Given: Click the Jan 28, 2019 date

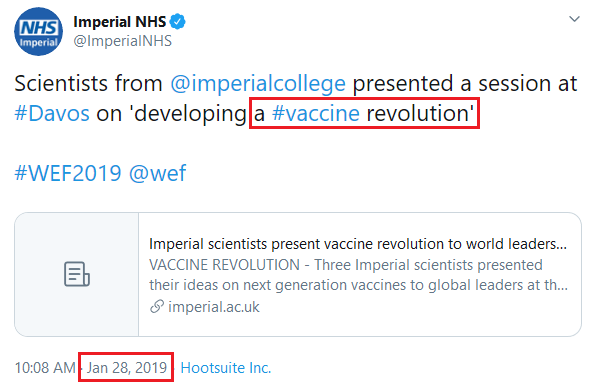Looking at the screenshot, I should [x=127, y=368].
